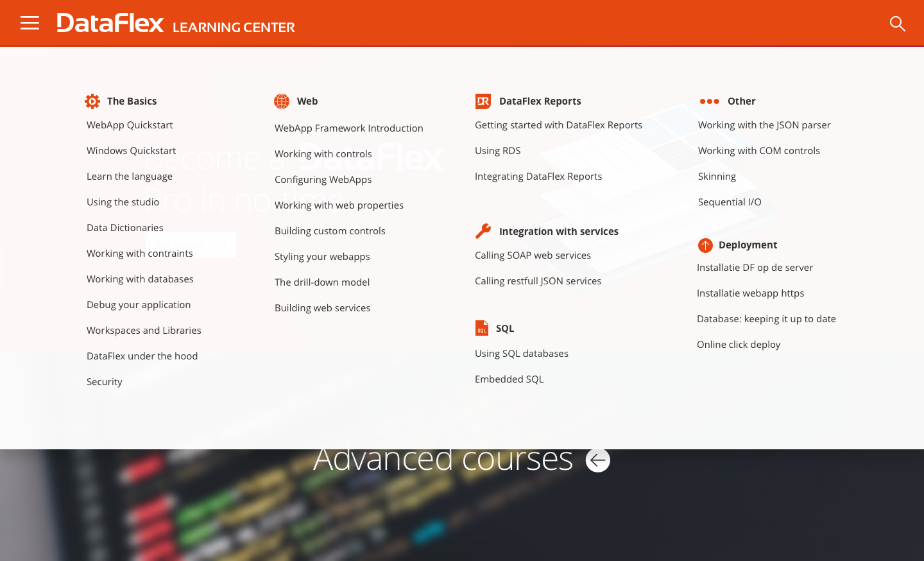
Task: Open Integrating DataFlex Reports
Action: 538,177
